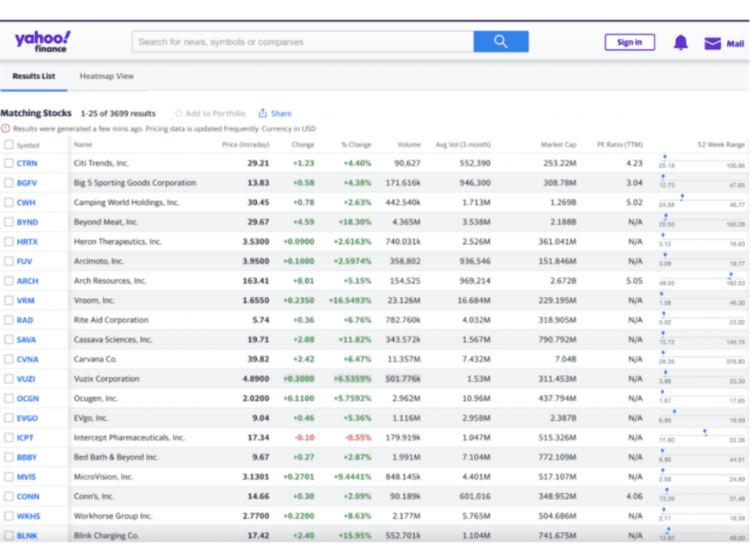Click the Yahoo Finance logo
751x560 pixels.
pos(43,42)
